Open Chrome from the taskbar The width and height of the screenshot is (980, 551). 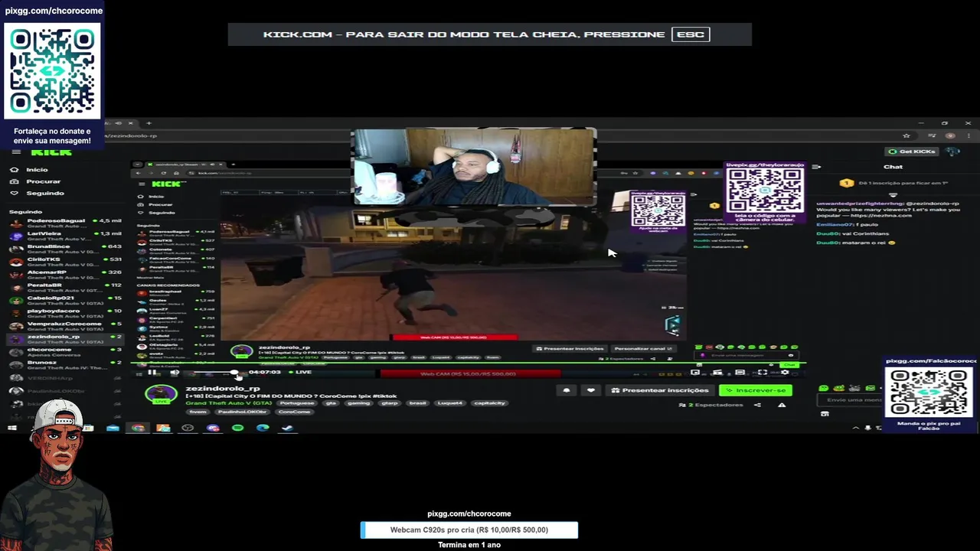(138, 428)
